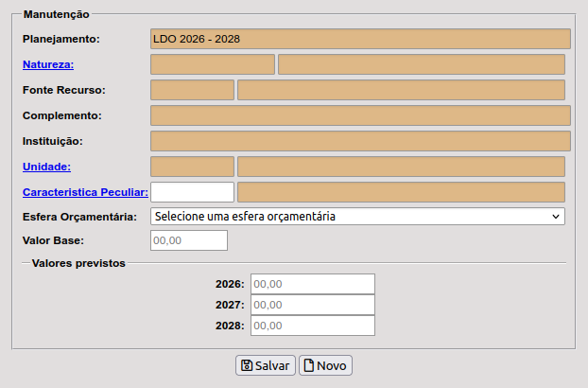Screen dimensions: 588x388
Task: Open the Natureza lookup link
Action: (x=48, y=64)
